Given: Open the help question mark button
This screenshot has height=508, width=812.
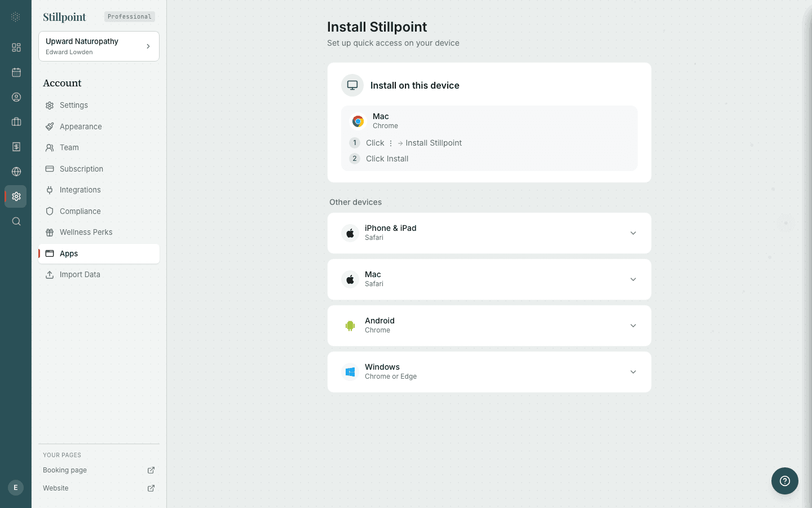Looking at the screenshot, I should pyautogui.click(x=785, y=481).
